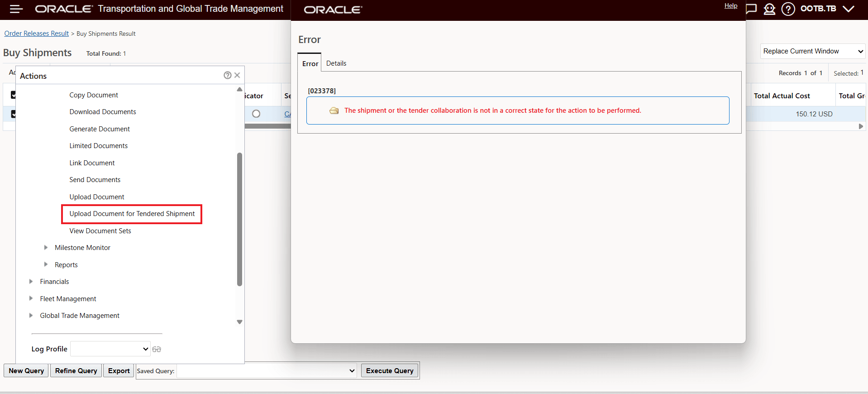
Task: Click the New Query button
Action: click(26, 370)
